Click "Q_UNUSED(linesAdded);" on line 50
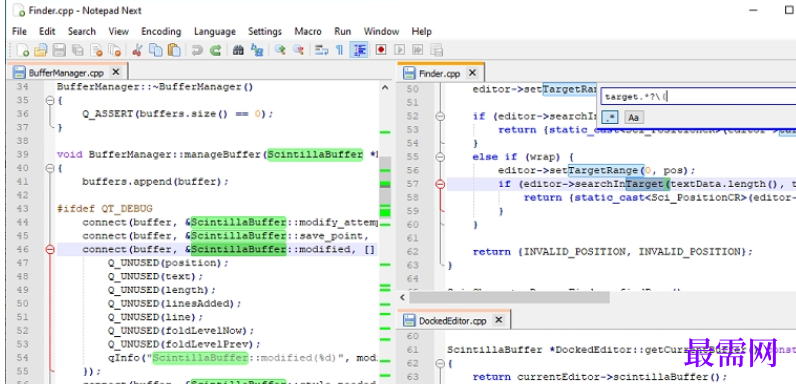This screenshot has width=796, height=384. 174,304
